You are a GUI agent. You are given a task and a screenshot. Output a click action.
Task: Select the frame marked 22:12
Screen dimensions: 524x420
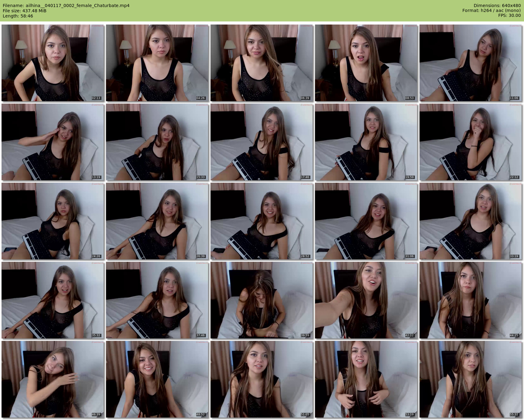(x=471, y=142)
